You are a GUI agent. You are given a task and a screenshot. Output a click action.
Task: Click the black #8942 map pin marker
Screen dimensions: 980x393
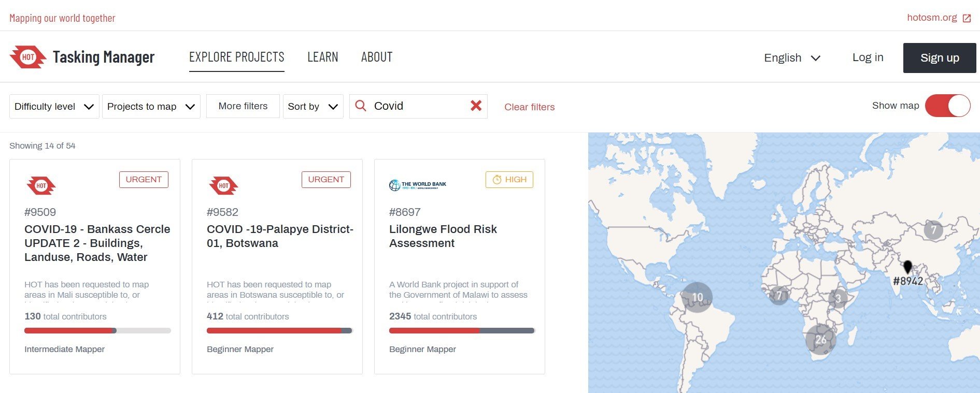click(907, 267)
